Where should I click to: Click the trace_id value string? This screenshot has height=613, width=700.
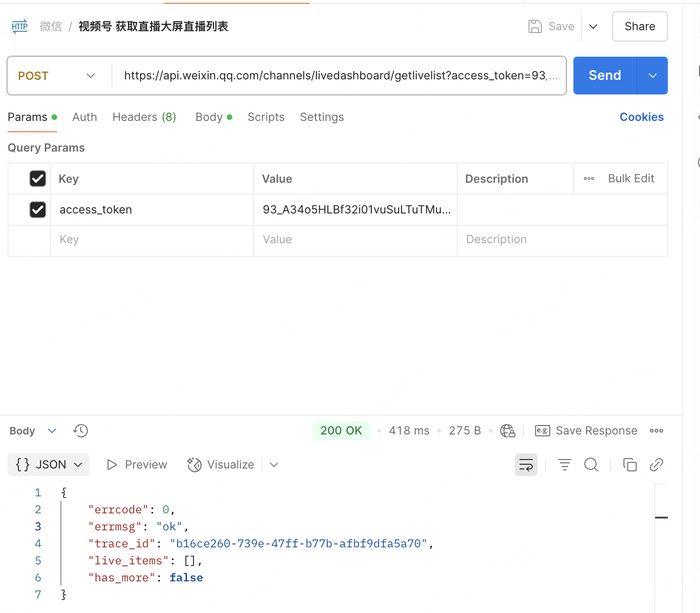click(299, 544)
